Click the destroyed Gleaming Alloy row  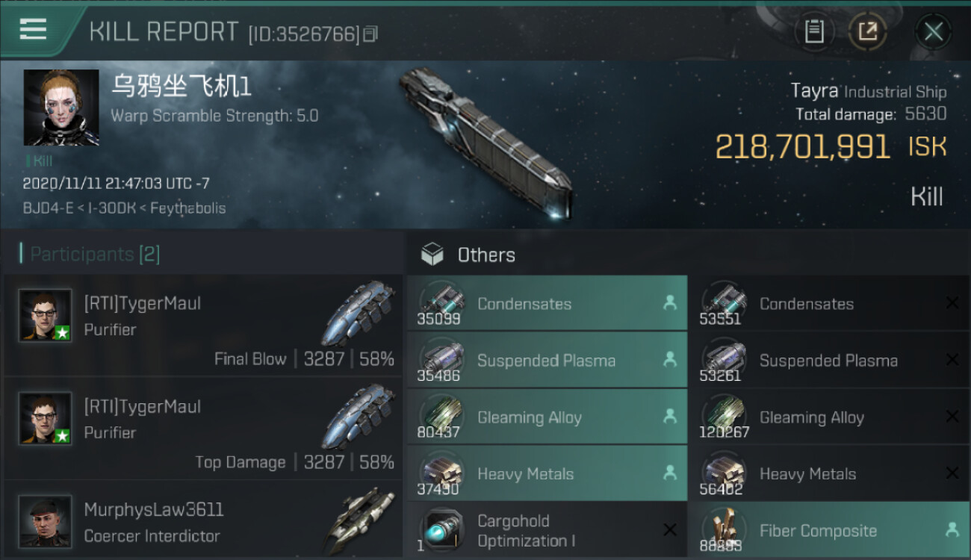coord(829,417)
